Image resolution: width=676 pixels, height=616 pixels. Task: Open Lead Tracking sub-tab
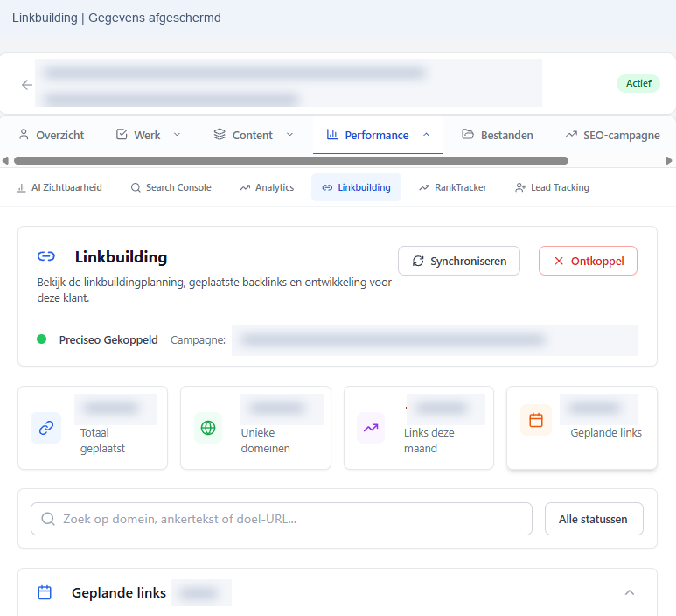552,187
